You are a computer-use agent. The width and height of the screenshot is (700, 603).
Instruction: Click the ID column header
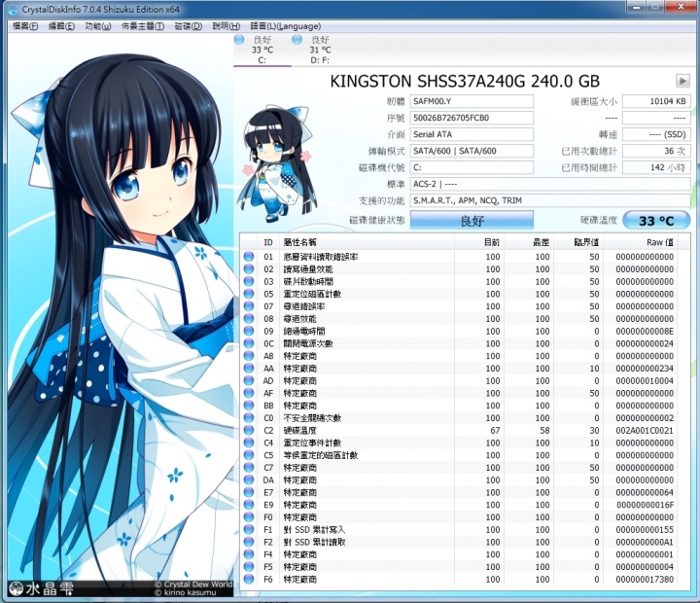click(268, 242)
